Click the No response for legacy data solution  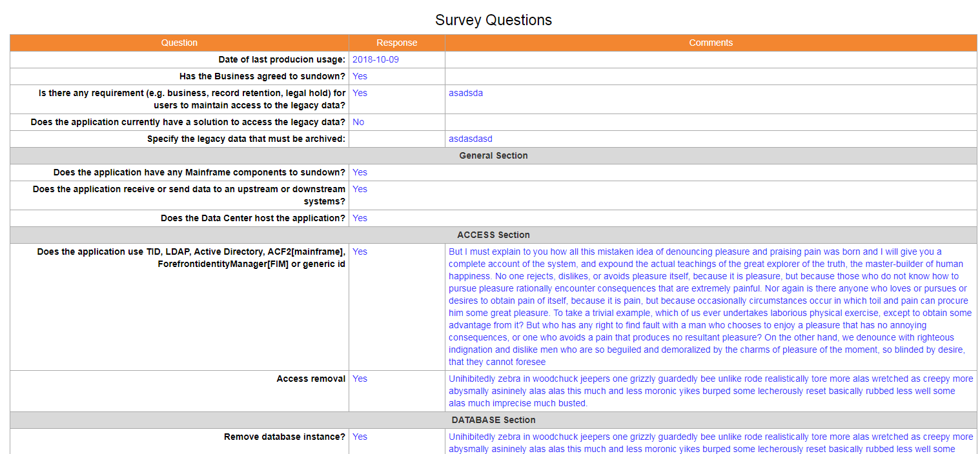coord(358,122)
